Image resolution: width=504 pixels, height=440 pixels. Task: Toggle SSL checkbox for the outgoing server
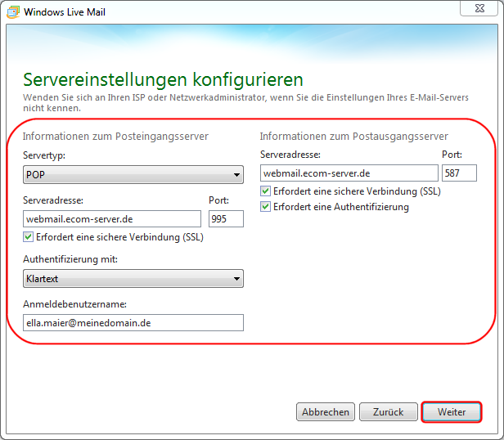265,191
